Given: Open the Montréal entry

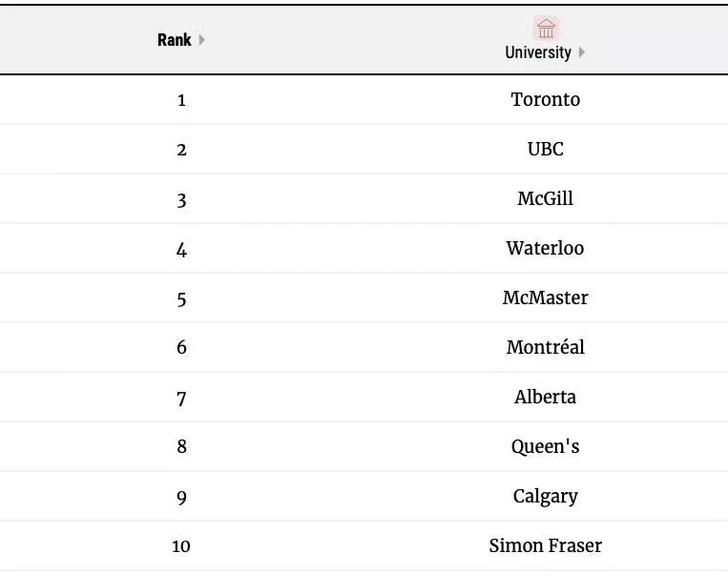Looking at the screenshot, I should pos(546,347).
